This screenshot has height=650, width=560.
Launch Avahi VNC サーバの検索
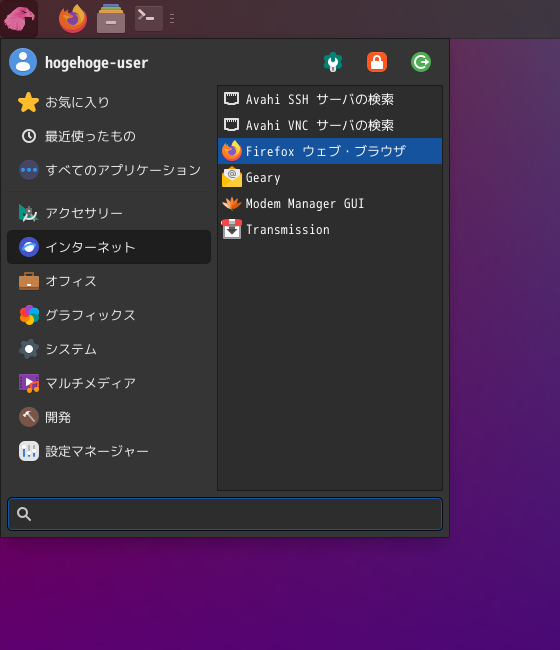(x=330, y=125)
